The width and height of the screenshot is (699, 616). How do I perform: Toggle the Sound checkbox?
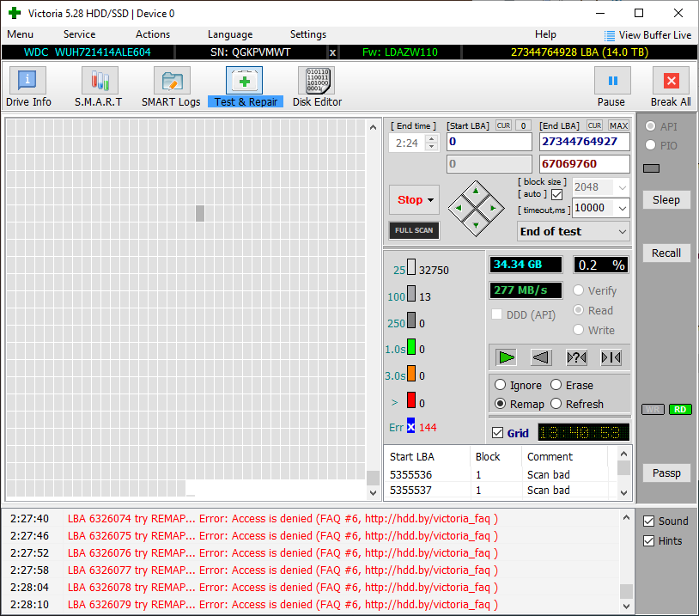click(648, 521)
